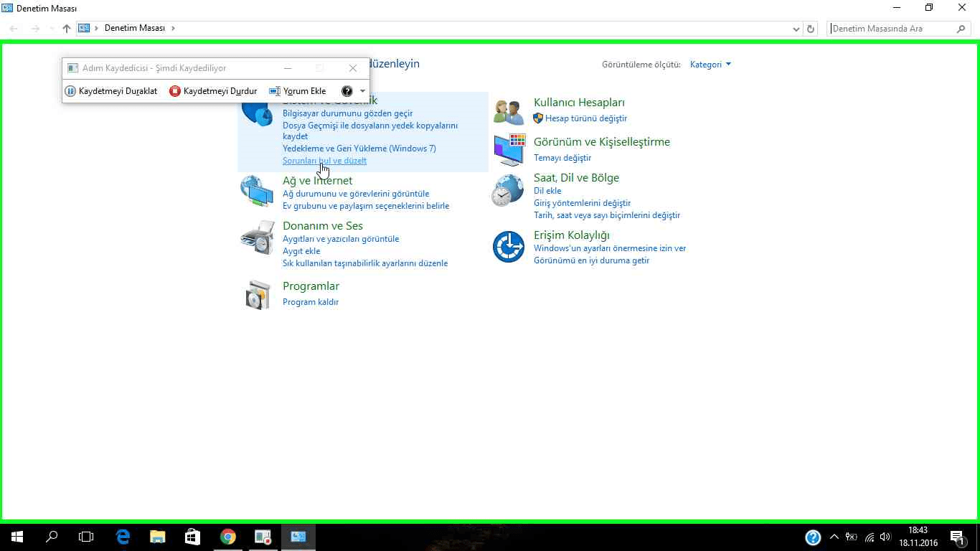Image resolution: width=980 pixels, height=551 pixels.
Task: Open the Wi-Fi network tray icon
Action: point(870,537)
